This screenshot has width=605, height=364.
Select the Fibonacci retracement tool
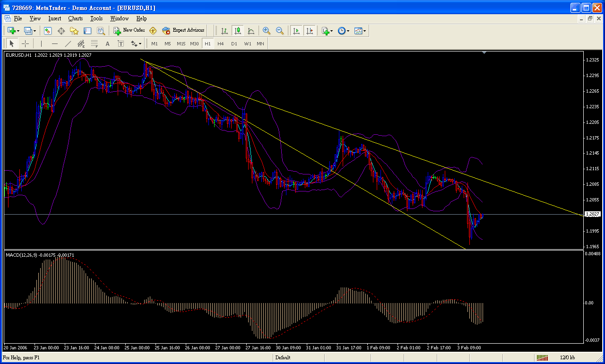click(95, 44)
